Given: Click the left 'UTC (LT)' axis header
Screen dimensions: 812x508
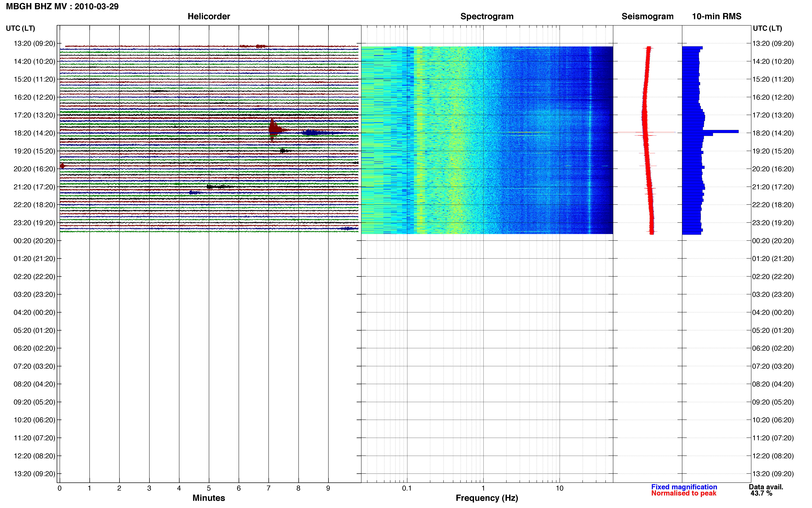Looking at the screenshot, I should [21, 28].
